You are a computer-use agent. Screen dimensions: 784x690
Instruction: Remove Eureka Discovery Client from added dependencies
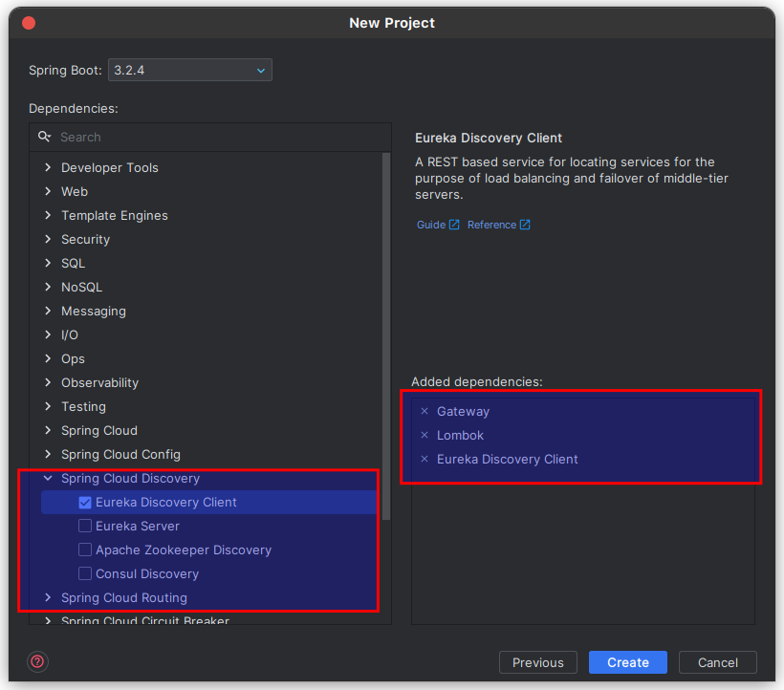pyautogui.click(x=425, y=459)
